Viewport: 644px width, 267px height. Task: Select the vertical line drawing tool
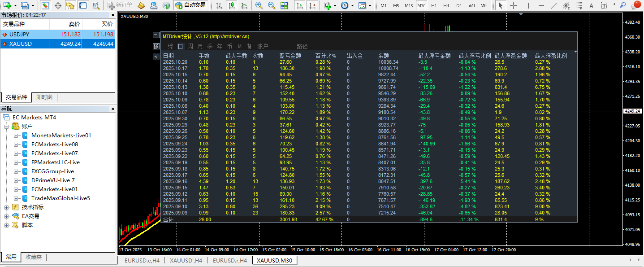(528, 5)
